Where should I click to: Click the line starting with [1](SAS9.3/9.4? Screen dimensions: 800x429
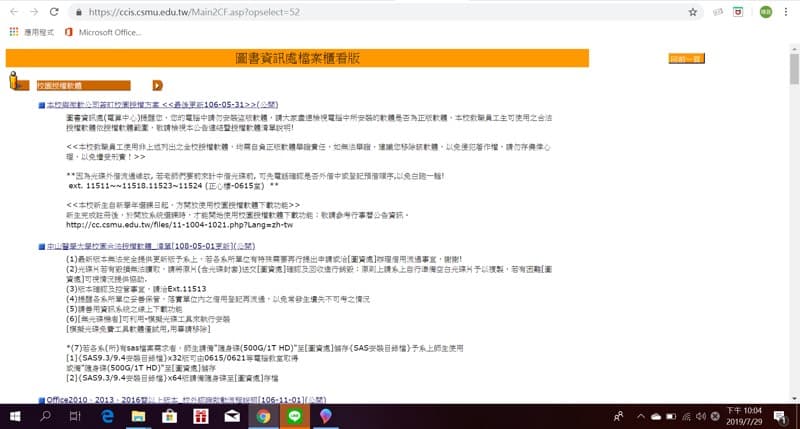(x=182, y=359)
